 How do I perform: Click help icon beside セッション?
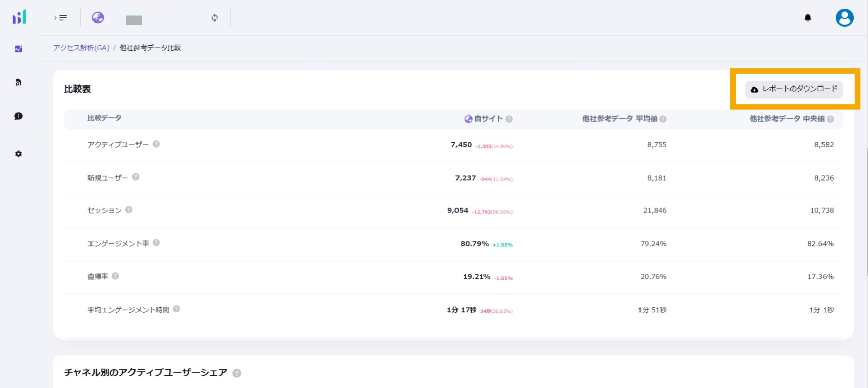click(129, 210)
